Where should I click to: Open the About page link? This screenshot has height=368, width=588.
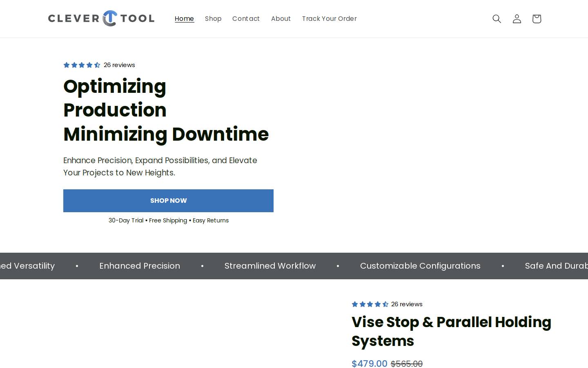[281, 19]
